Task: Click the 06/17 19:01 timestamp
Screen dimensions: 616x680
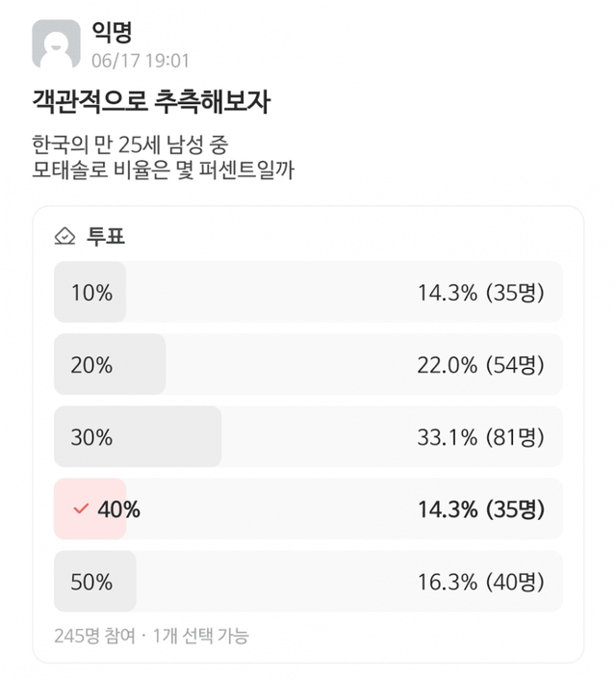Action: tap(140, 60)
